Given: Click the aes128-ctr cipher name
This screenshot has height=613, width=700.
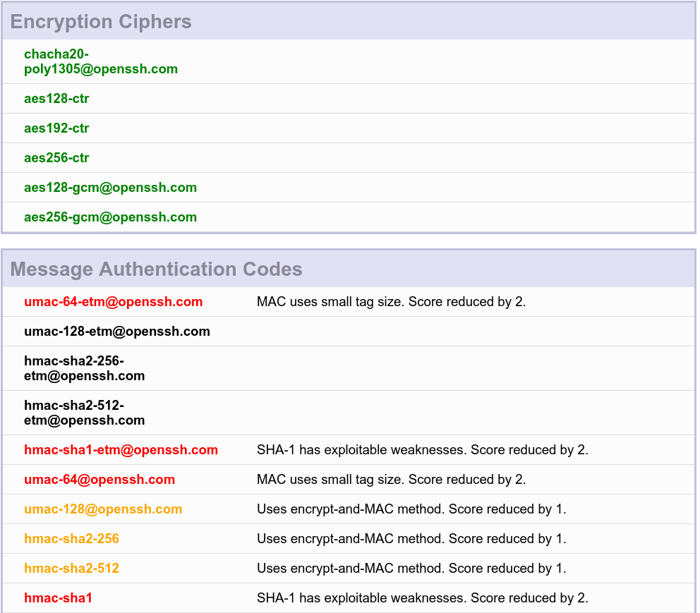Looking at the screenshot, I should 56,99.
